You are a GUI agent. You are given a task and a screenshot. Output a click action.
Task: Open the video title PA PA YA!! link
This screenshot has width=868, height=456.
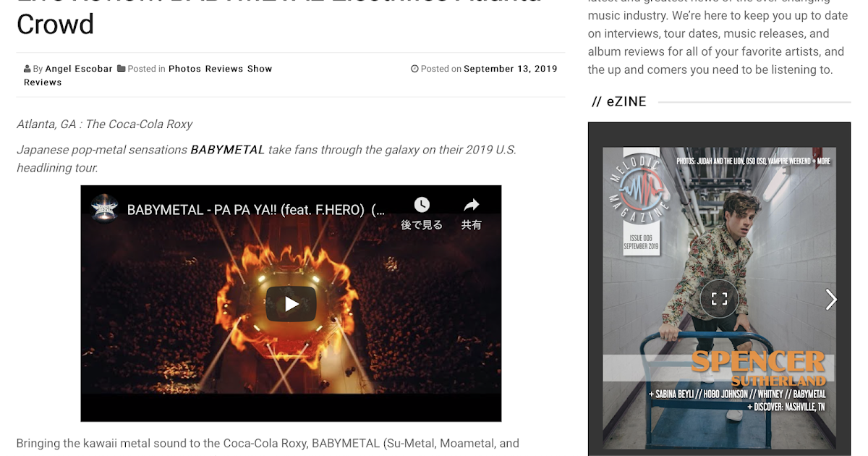[x=256, y=211]
